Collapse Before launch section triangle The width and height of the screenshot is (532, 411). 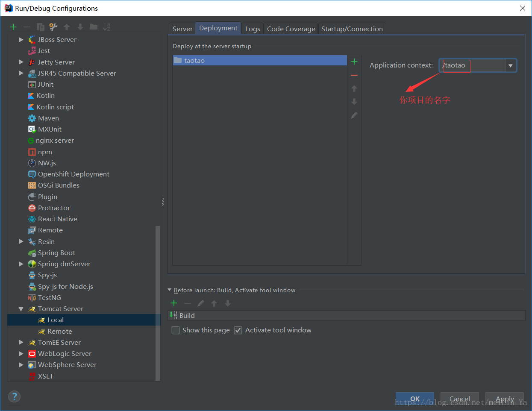pos(170,290)
